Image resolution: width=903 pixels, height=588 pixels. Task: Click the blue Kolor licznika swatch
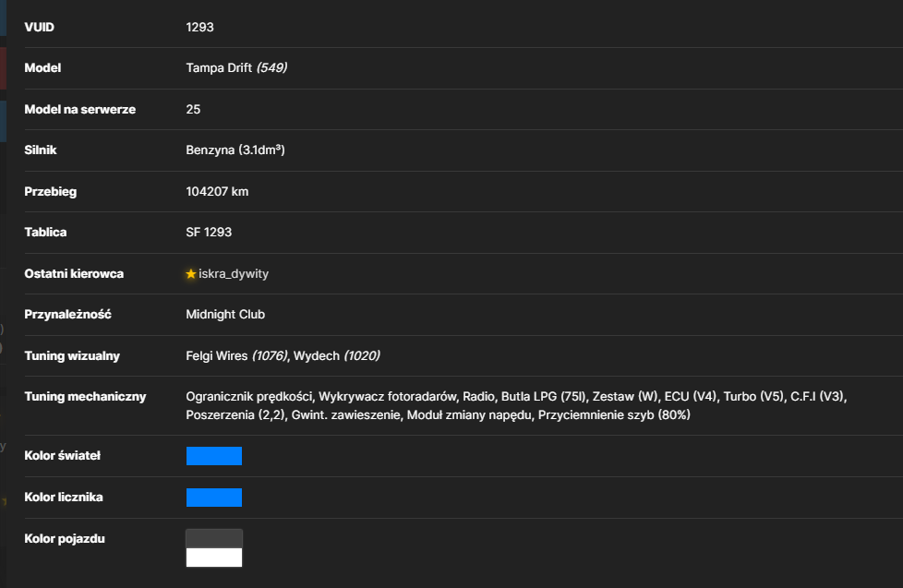213,497
